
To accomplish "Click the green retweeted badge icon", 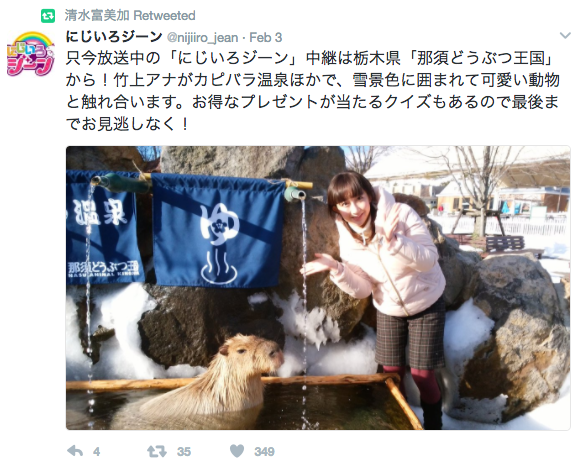I will [48, 16].
